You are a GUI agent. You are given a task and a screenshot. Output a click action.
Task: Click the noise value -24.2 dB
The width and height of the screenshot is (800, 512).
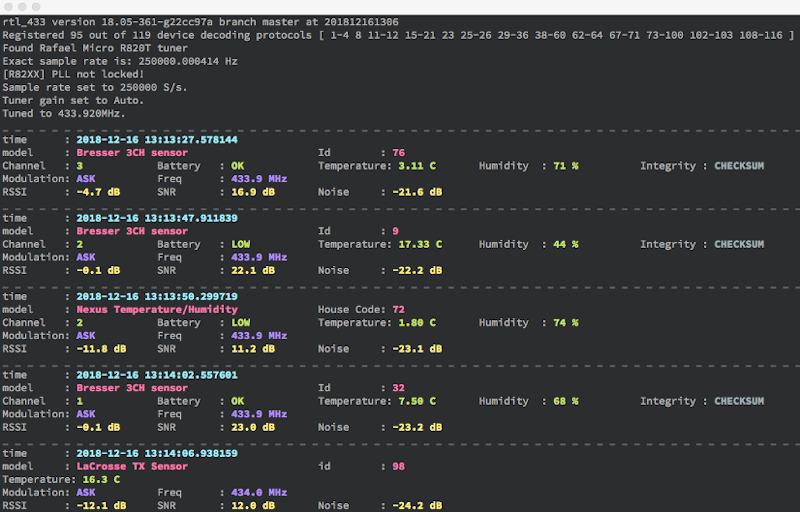[416, 505]
